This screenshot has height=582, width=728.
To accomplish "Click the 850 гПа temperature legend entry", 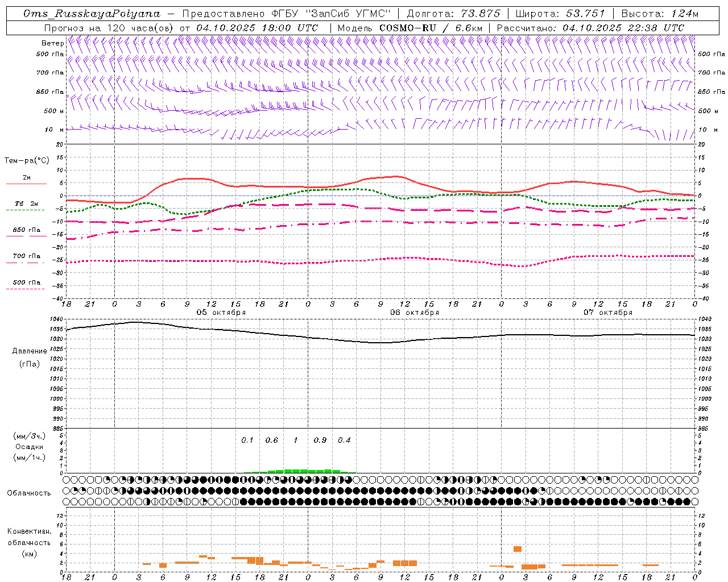I will (x=27, y=230).
